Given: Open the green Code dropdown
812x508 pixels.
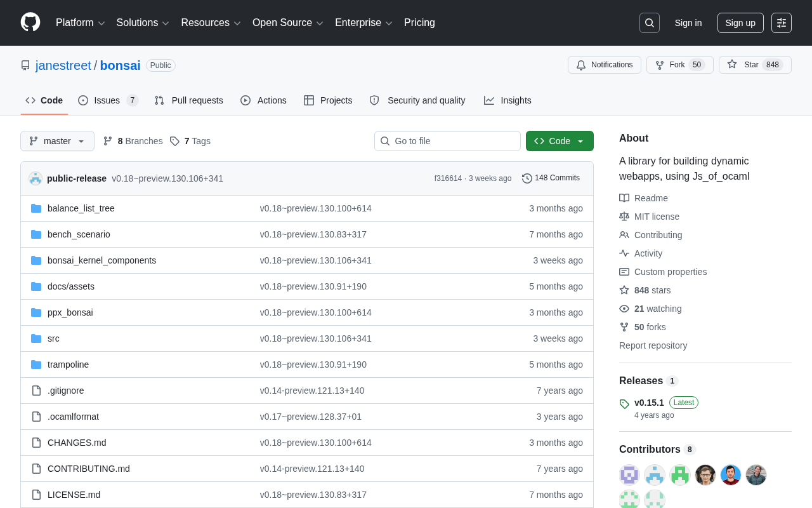Looking at the screenshot, I should [x=560, y=141].
